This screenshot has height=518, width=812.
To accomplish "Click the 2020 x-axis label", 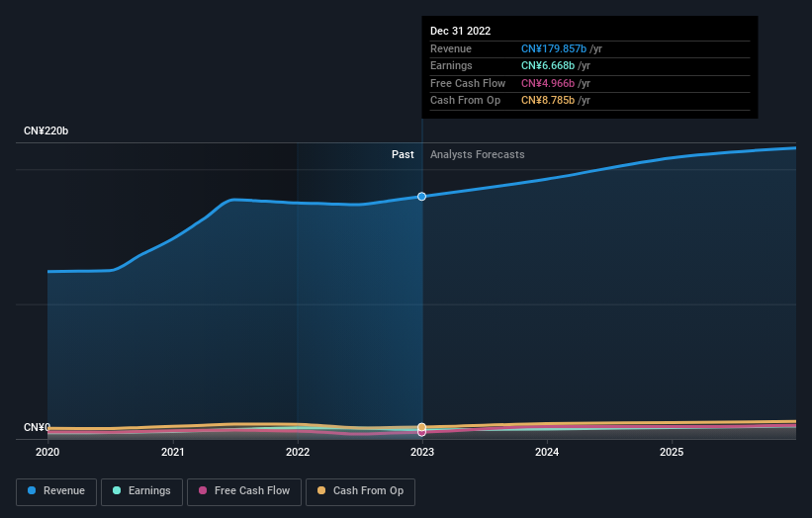I will tap(47, 453).
